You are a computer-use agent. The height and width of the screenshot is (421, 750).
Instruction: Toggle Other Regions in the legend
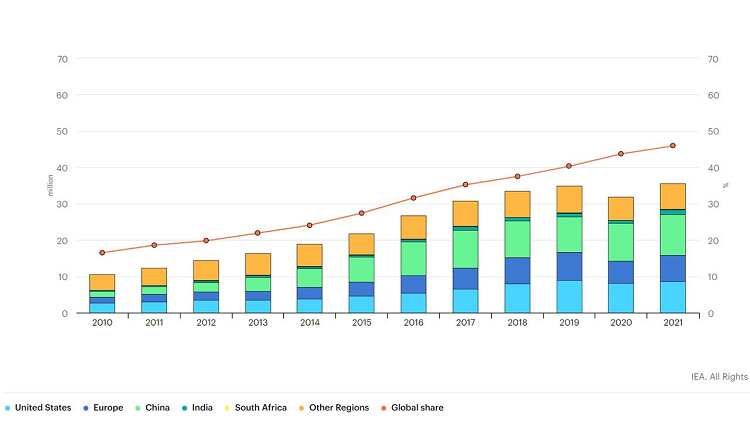click(x=336, y=408)
